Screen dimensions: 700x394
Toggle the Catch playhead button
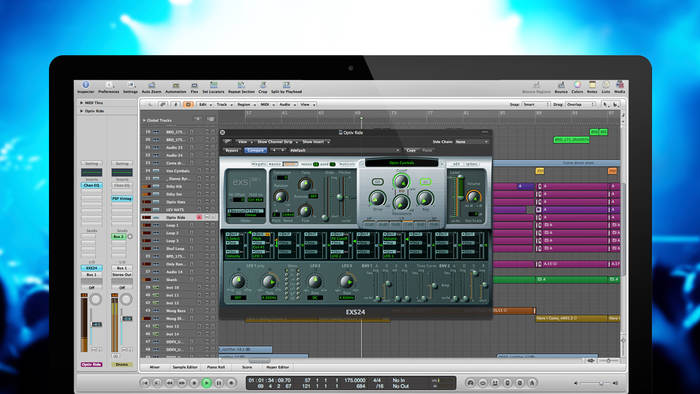click(175, 104)
